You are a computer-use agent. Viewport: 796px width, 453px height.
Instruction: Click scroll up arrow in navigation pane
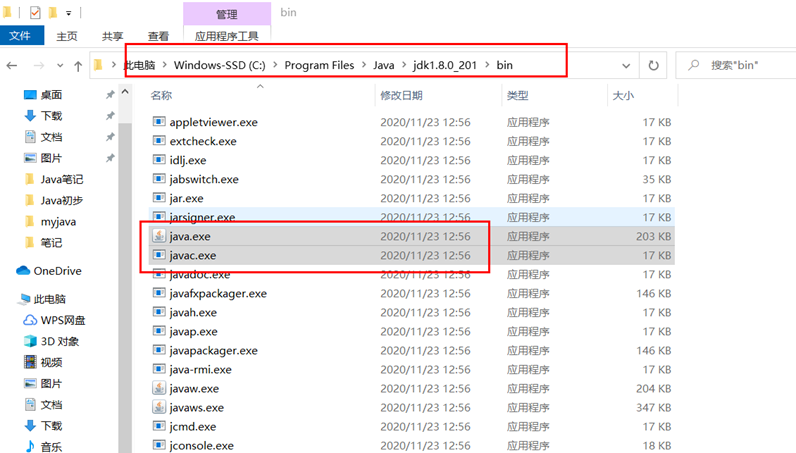(125, 92)
